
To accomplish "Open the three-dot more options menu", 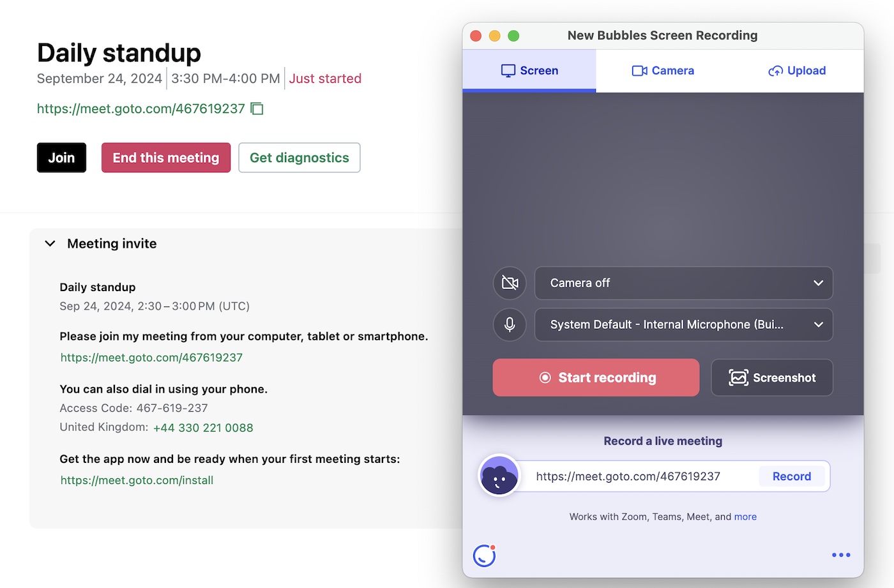I will (841, 555).
